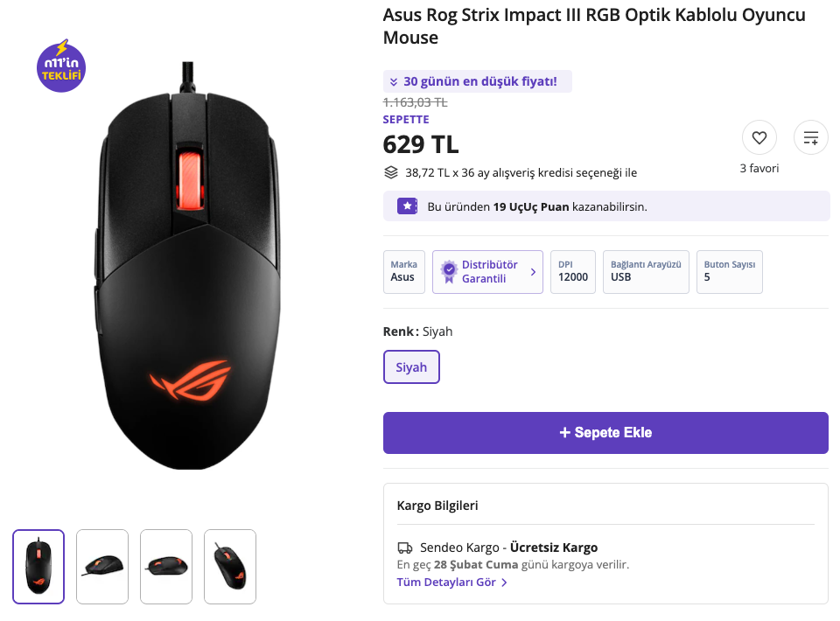This screenshot has height=621, width=840.
Task: Click the UçUç Puan star icon
Action: pyautogui.click(x=407, y=206)
